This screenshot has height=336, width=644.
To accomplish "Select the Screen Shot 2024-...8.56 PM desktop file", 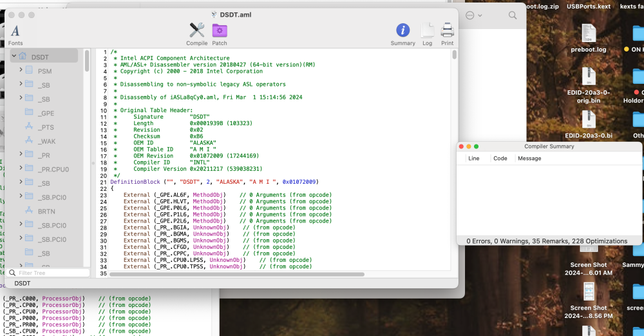I will click(x=588, y=301).
